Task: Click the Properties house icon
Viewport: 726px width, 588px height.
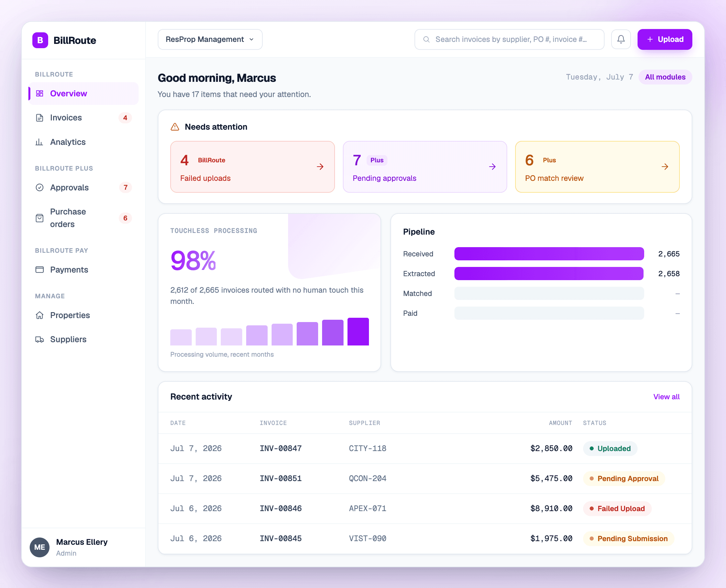Action: coord(39,315)
